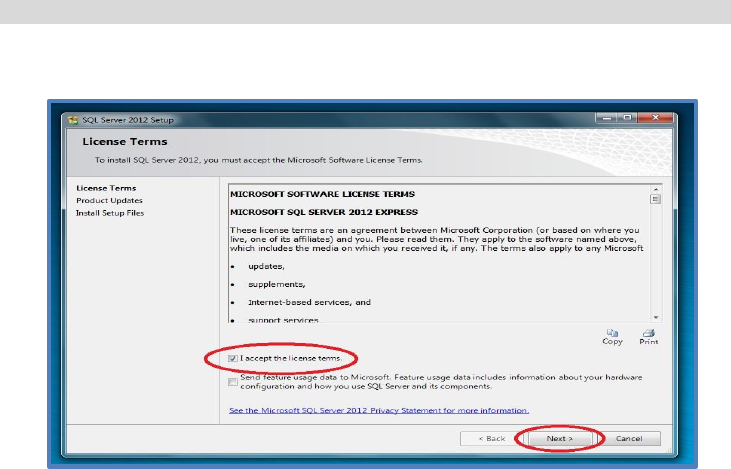Minimize the SQL Server 2012 Setup window
The image size is (731, 469).
tap(607, 118)
